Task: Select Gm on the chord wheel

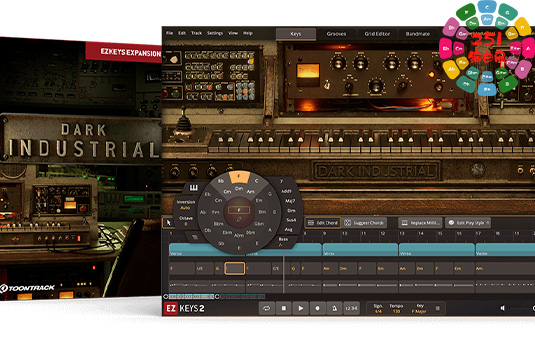Action: coord(227,191)
